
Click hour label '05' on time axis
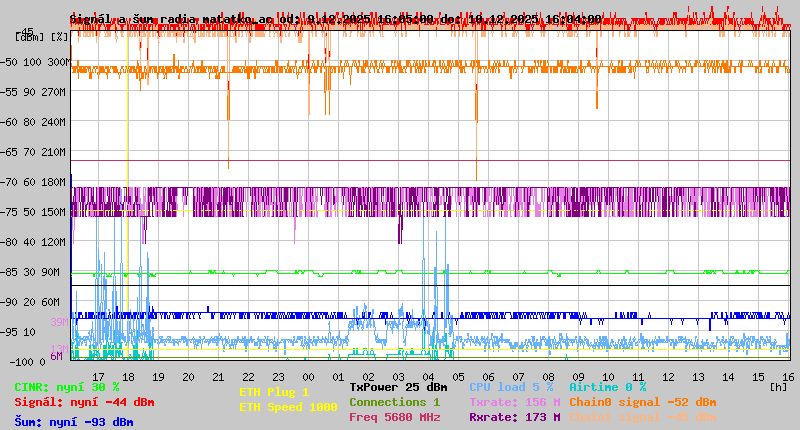(458, 377)
